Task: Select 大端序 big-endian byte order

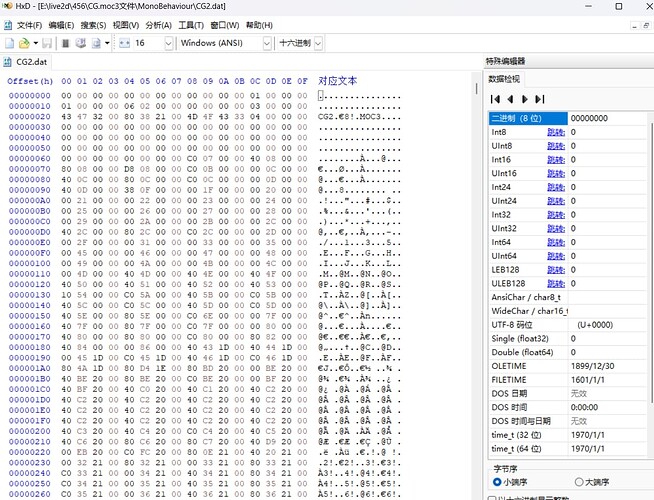Action: coord(592,482)
